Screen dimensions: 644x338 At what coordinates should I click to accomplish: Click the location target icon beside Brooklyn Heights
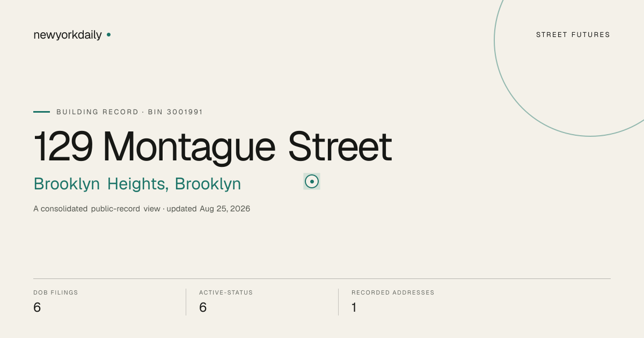pos(312,181)
